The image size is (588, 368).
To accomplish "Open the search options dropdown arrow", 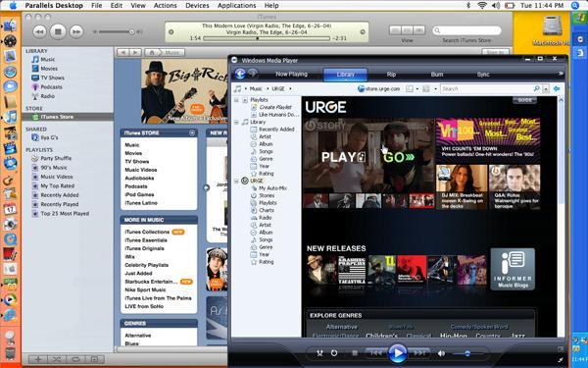I will (546, 89).
